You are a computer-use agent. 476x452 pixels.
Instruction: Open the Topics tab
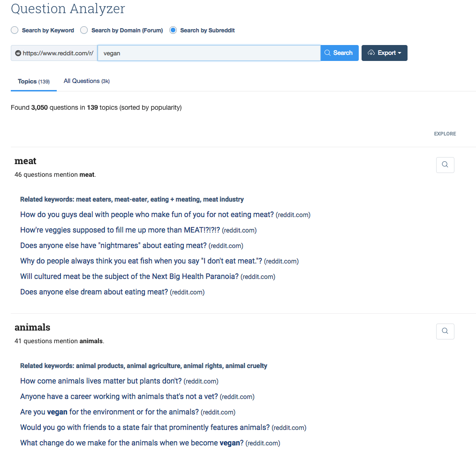(33, 82)
